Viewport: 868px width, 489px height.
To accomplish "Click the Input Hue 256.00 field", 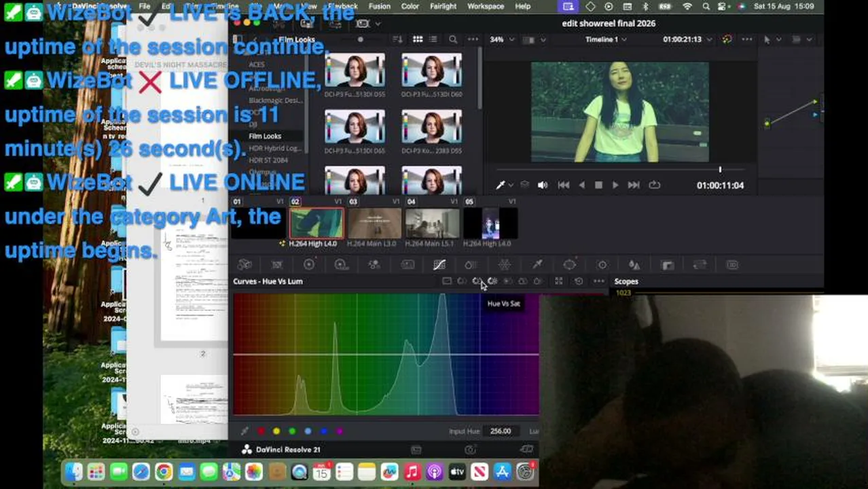I will 501,431.
